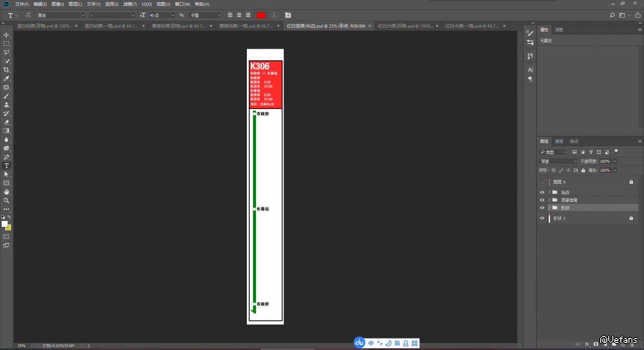Select the Clone Stamp tool

(x=7, y=105)
